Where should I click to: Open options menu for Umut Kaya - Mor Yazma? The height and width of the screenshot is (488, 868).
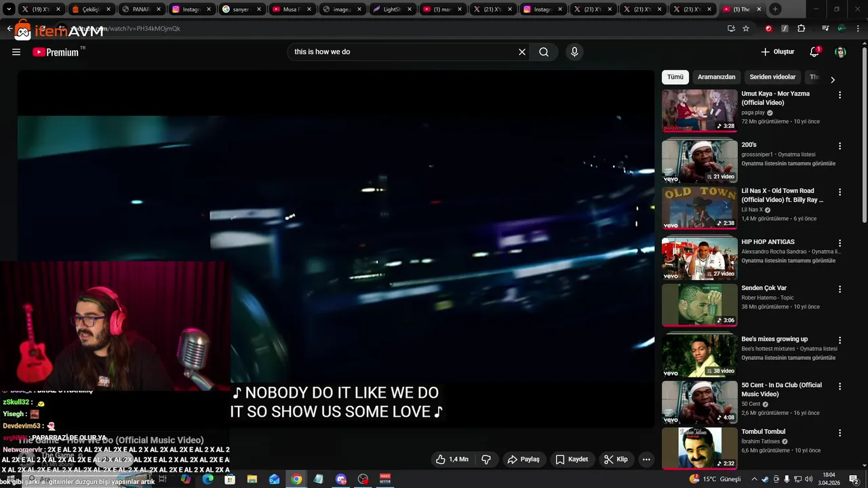[x=840, y=96]
